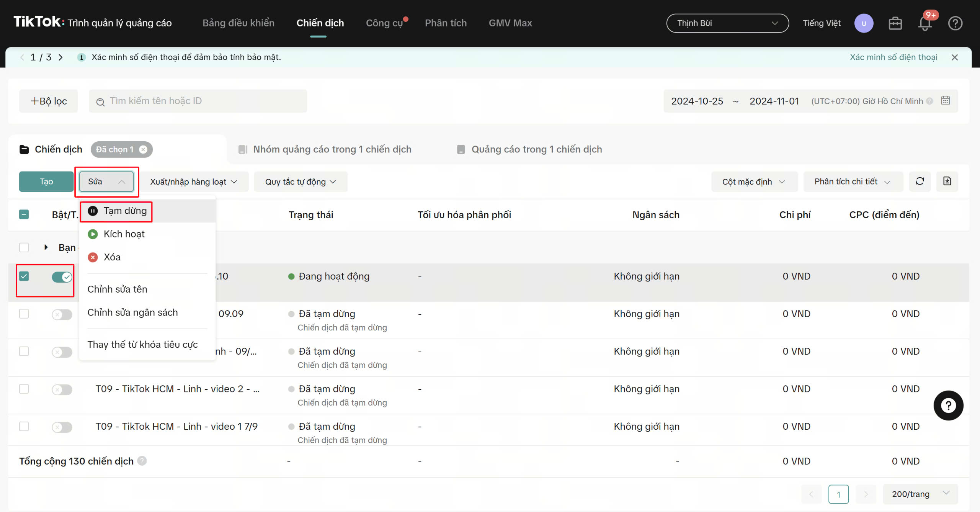Select Tạm dừng from the Sửa menu

coord(147,211)
